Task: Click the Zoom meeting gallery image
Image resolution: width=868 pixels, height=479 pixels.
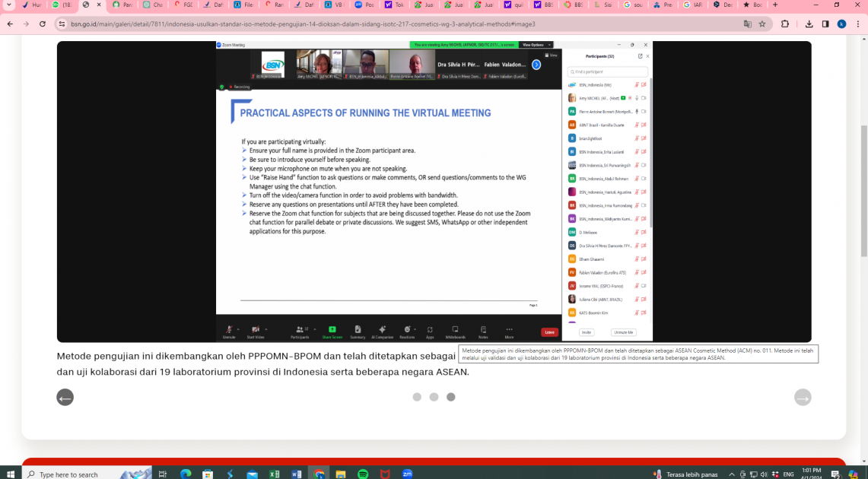Action: click(x=434, y=192)
